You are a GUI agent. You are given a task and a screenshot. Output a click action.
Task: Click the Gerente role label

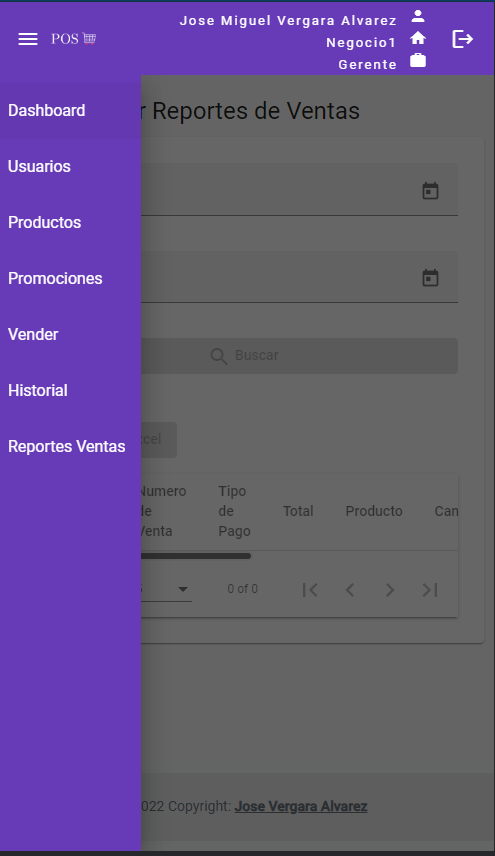tap(367, 64)
